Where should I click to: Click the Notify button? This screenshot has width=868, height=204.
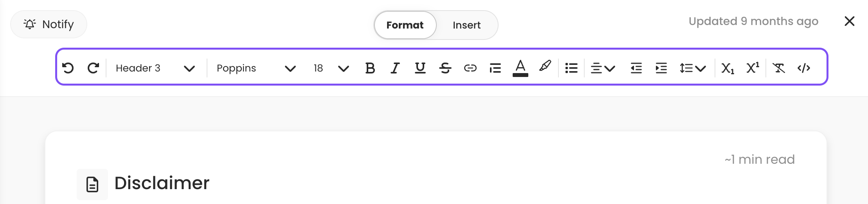click(x=49, y=24)
